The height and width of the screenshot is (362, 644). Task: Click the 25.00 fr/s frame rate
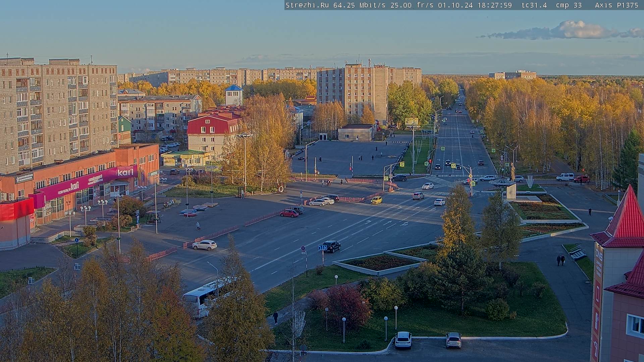pyautogui.click(x=412, y=5)
